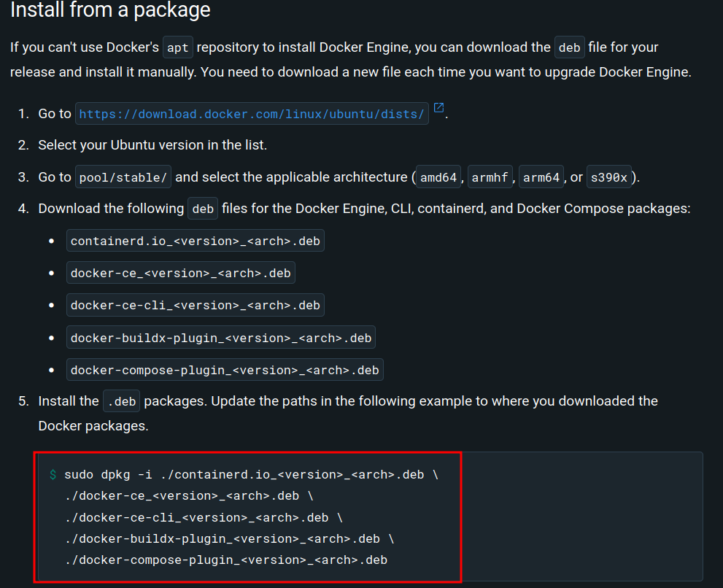Select the armhf architecture code tag
This screenshot has height=588, width=723.
[490, 177]
